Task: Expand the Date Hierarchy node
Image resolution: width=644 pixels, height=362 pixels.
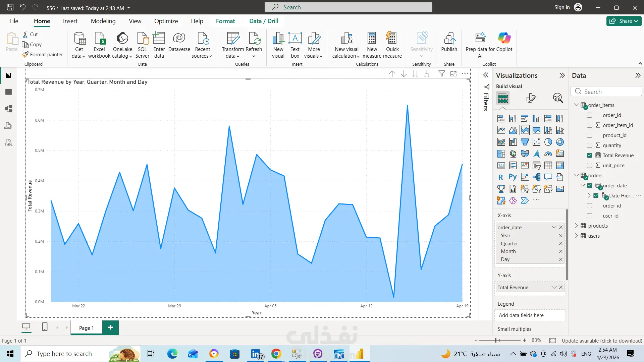Action: pos(589,195)
